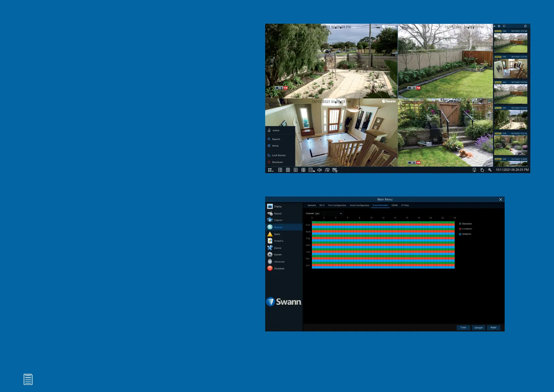Open the System settings gear icon

click(270, 255)
